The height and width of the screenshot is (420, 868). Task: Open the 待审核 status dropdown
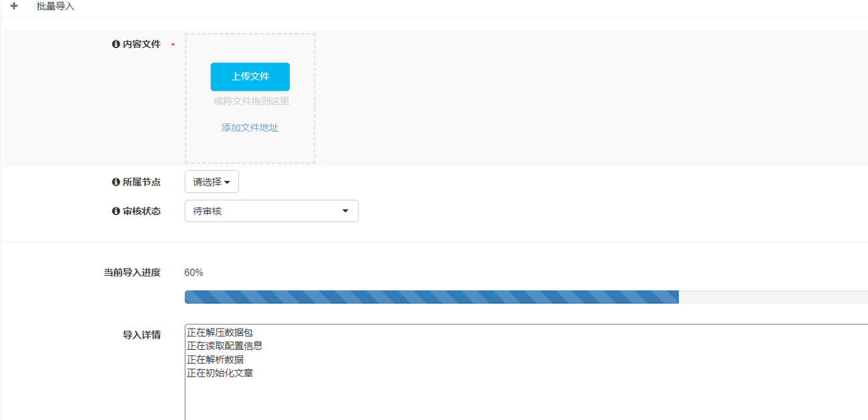tap(271, 211)
